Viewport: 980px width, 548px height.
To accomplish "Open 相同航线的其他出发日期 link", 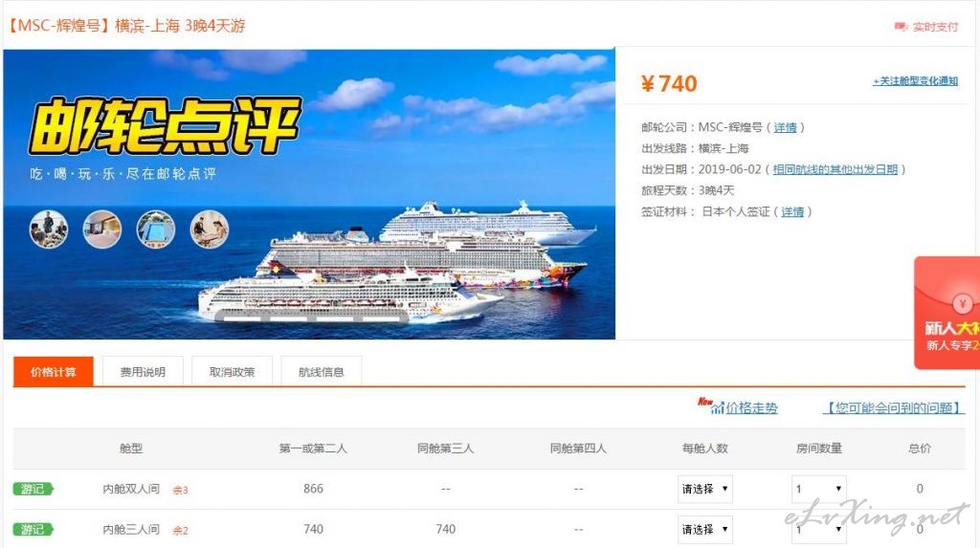I will tap(835, 169).
